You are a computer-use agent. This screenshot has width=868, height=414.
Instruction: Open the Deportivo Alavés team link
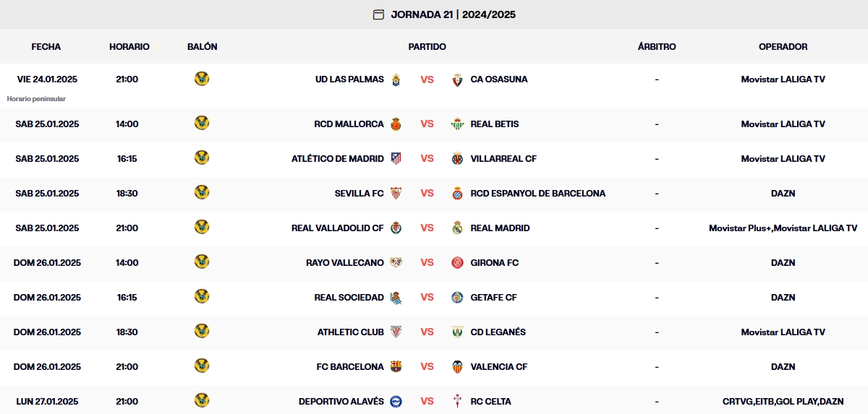(341, 402)
